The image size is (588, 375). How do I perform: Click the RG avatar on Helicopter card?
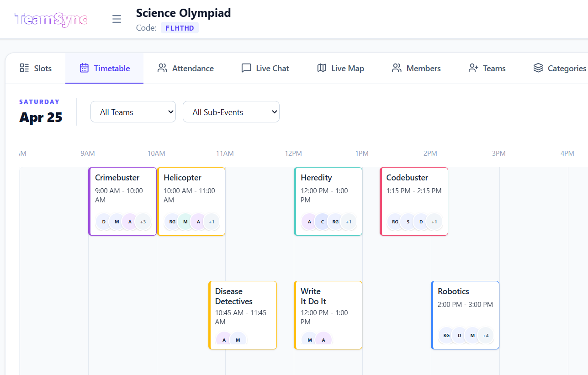[172, 222]
